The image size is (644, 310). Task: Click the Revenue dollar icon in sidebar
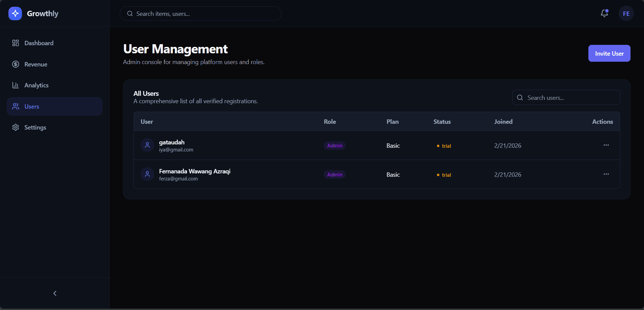[16, 64]
